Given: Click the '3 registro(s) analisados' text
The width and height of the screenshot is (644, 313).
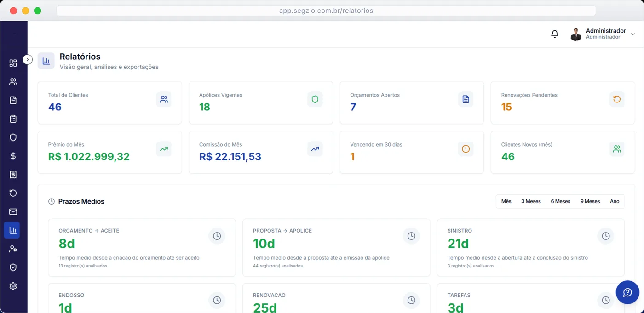Looking at the screenshot, I should 471,266.
